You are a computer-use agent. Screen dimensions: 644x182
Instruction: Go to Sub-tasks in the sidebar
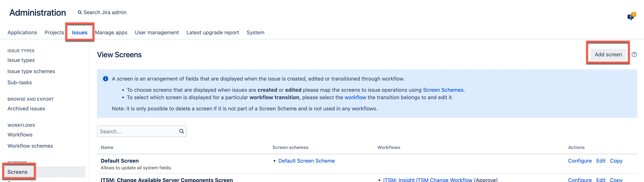click(x=20, y=82)
